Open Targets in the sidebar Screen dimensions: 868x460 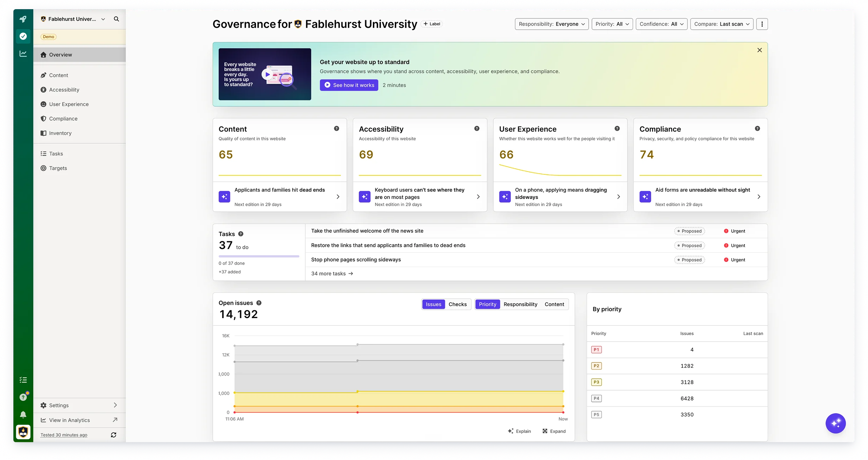pyautogui.click(x=80, y=168)
